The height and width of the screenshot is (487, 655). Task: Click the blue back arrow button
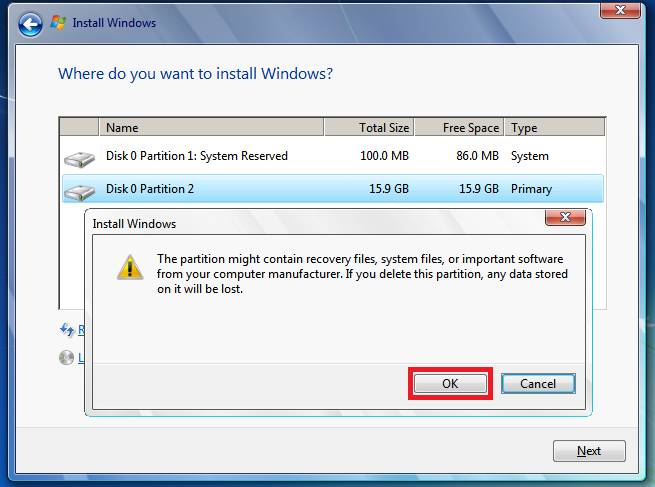[30, 24]
